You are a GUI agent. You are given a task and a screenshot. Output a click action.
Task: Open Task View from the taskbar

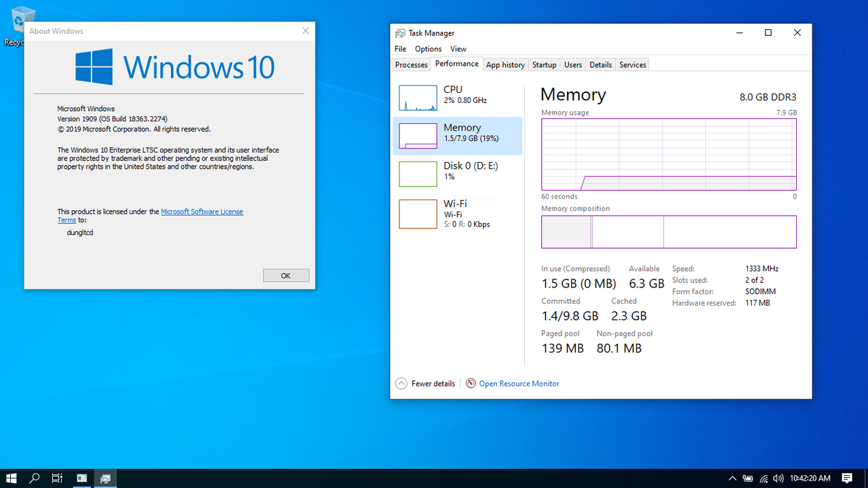57,479
